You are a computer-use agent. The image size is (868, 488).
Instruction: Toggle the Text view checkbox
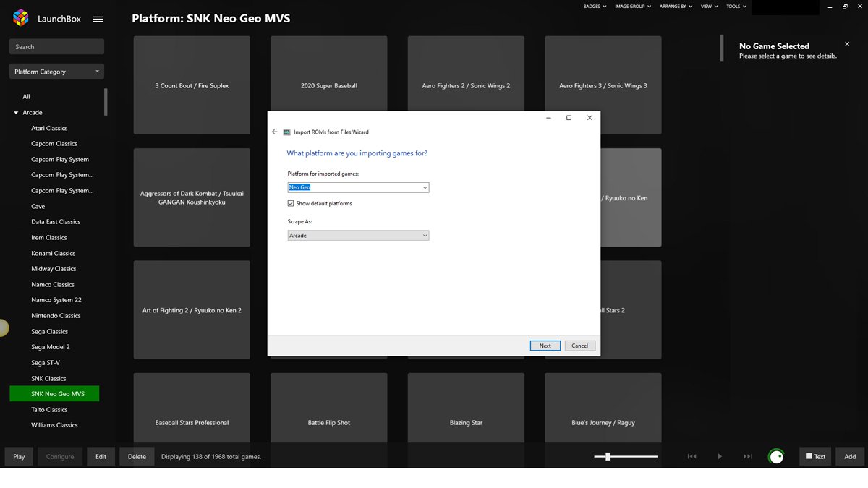(809, 456)
